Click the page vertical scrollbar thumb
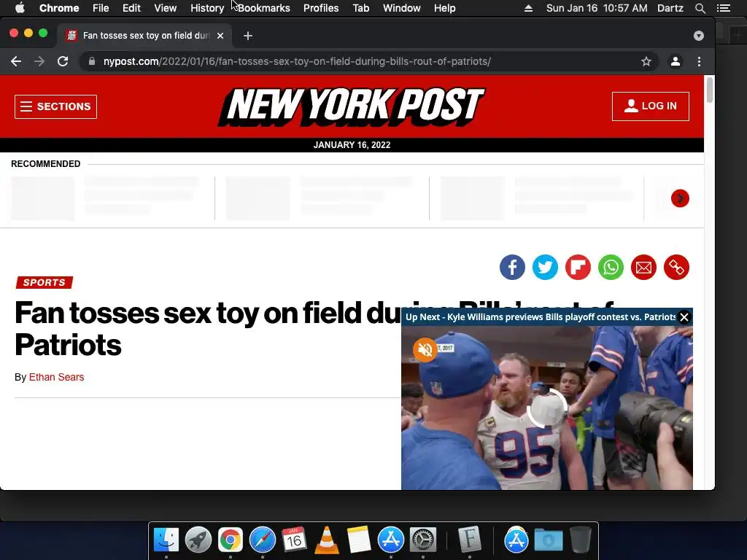Viewport: 747px width, 560px height. click(x=709, y=90)
